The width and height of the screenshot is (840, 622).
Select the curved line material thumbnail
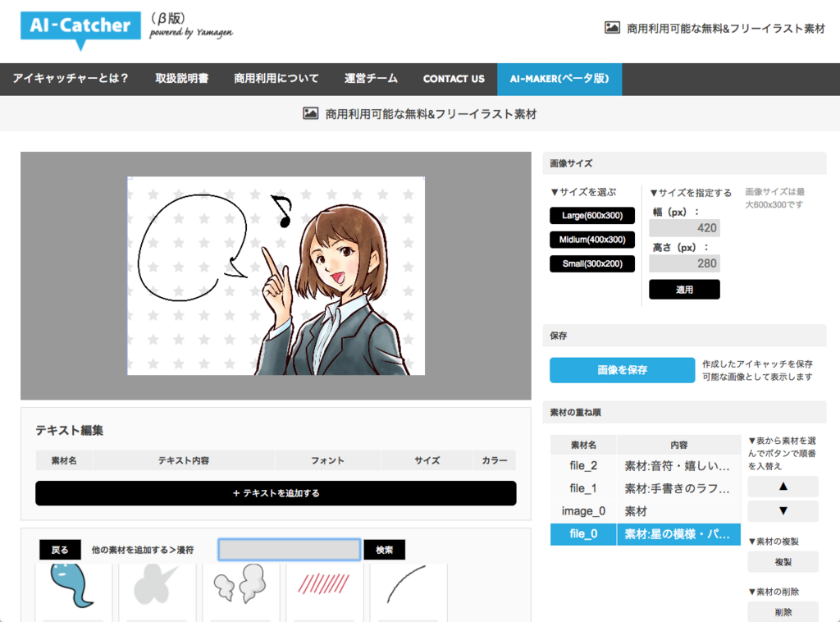408,586
